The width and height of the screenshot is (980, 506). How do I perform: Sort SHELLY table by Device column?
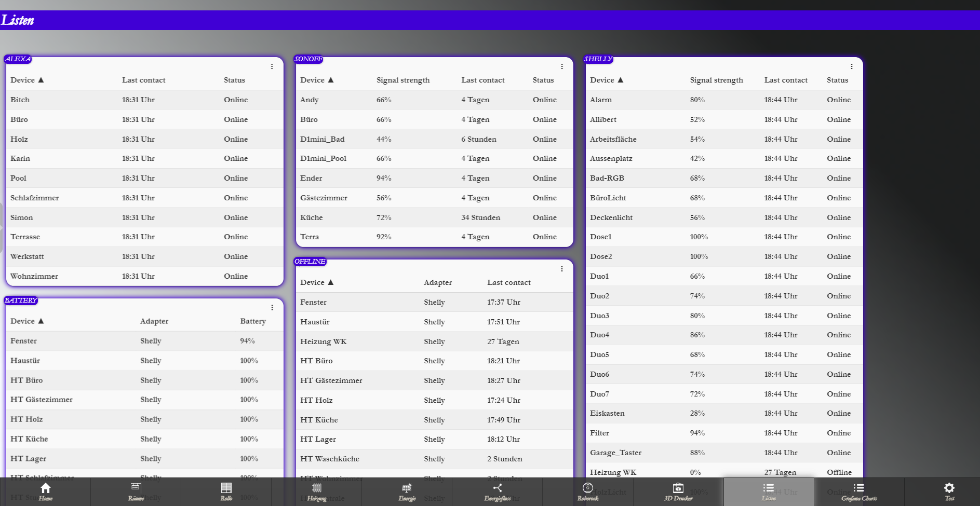607,80
